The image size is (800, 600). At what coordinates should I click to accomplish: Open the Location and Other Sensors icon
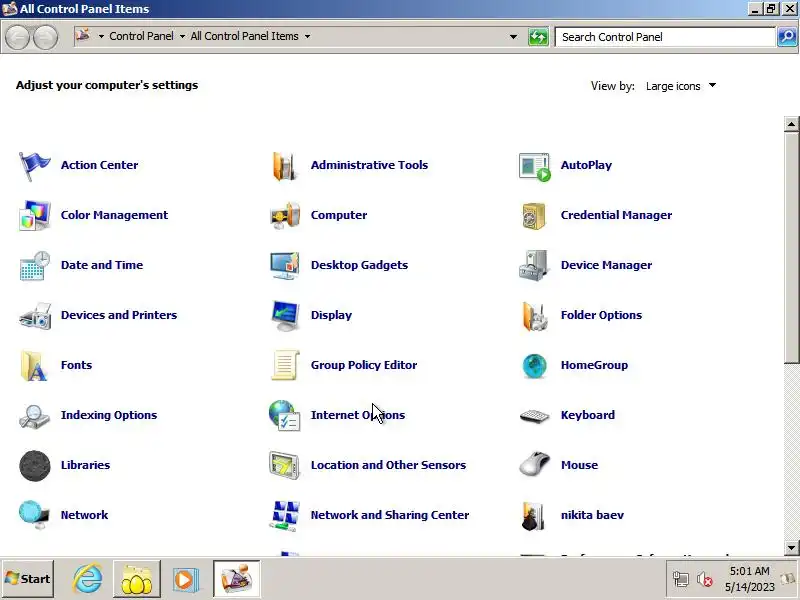point(285,465)
